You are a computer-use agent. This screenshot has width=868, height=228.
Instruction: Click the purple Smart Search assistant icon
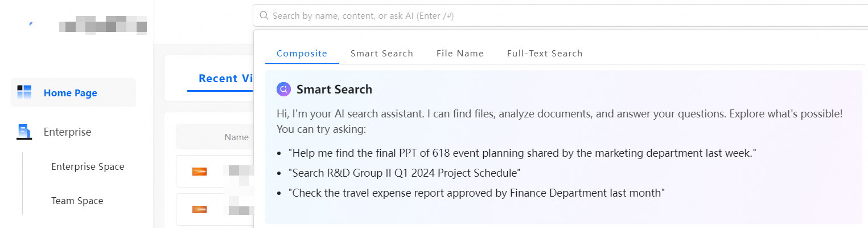coord(283,89)
